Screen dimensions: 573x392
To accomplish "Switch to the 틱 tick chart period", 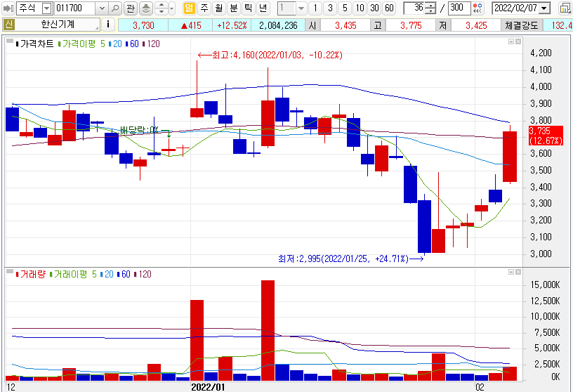I will coord(248,8).
